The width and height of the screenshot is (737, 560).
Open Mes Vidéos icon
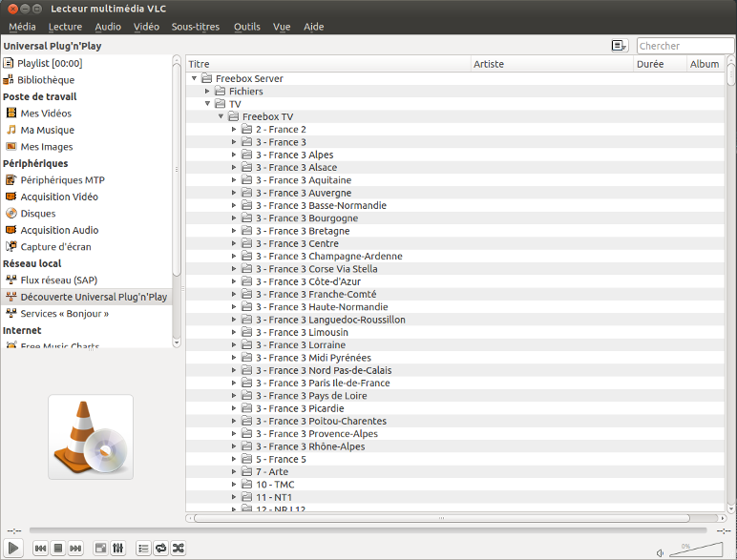point(11,113)
